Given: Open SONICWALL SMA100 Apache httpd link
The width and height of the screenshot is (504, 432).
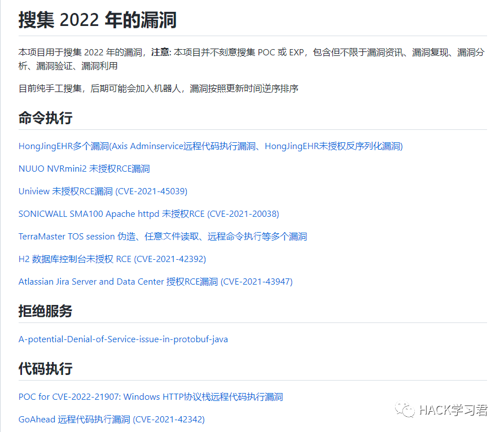Looking at the screenshot, I should [149, 214].
